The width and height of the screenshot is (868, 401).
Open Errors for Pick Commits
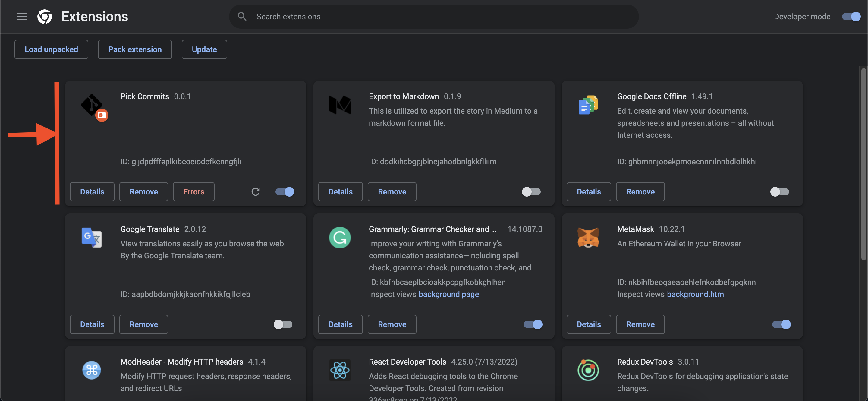[x=193, y=192]
